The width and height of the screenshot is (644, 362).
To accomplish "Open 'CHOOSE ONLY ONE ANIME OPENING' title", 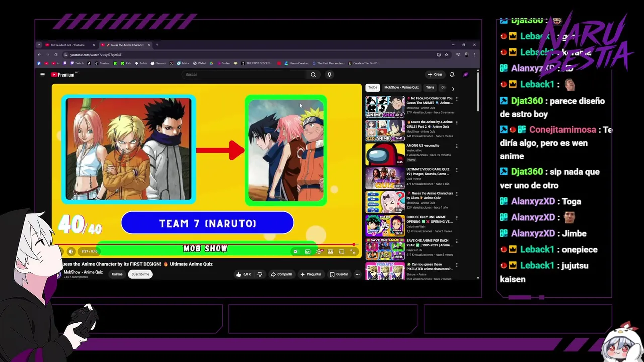I will pos(429,219).
